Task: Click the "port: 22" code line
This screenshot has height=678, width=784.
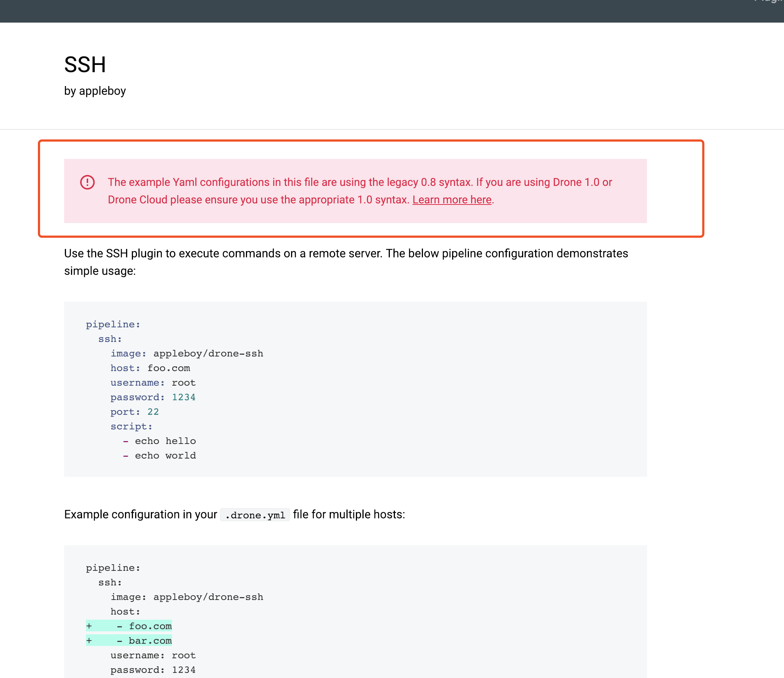Action: pyautogui.click(x=134, y=412)
